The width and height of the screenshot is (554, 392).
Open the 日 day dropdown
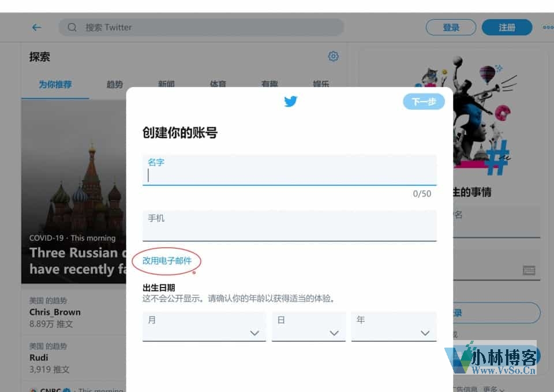click(308, 327)
